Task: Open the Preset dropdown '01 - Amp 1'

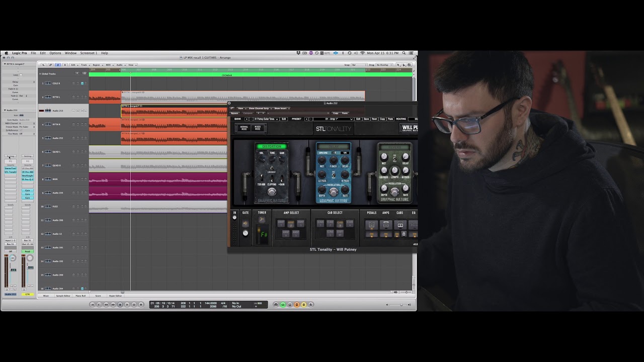Action: [333, 119]
